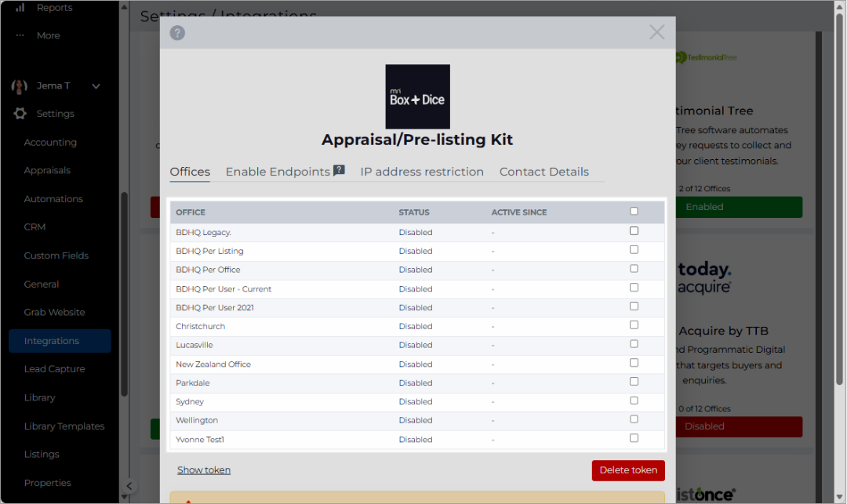Click the '2 of 12 Offices' text
The height and width of the screenshot is (504, 847).
pos(704,189)
